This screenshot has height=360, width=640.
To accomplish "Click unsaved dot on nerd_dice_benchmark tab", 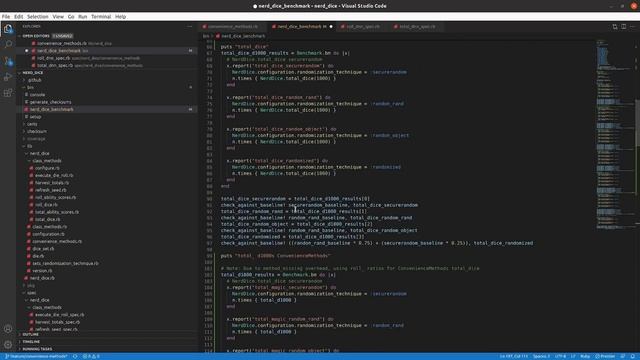I will pos(331,27).
